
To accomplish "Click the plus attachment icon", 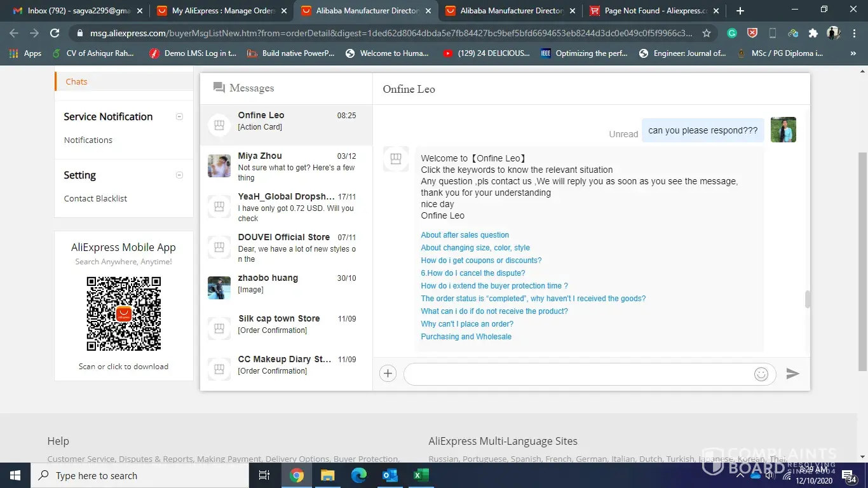I will point(388,374).
